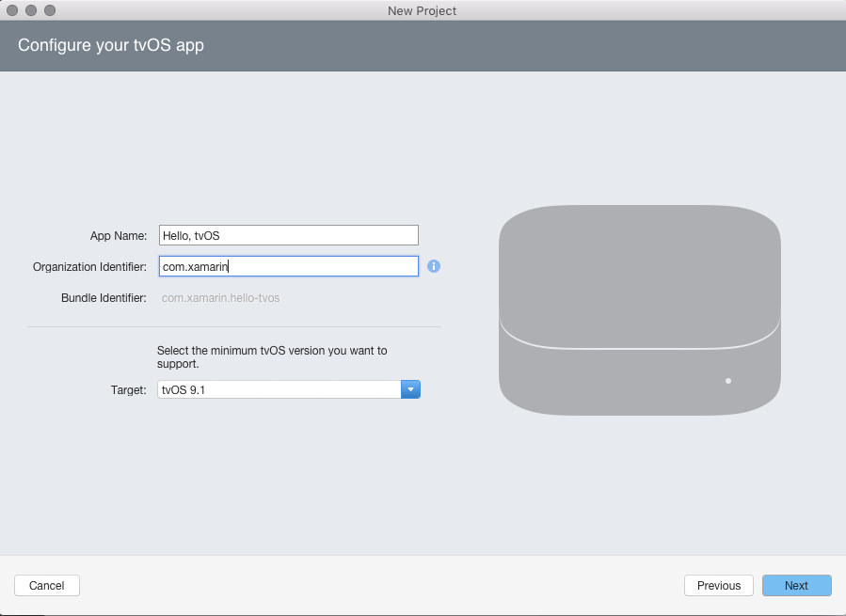Image resolution: width=846 pixels, height=616 pixels.
Task: Click the grayed-out Bundle Identifier value
Action: coord(219,297)
